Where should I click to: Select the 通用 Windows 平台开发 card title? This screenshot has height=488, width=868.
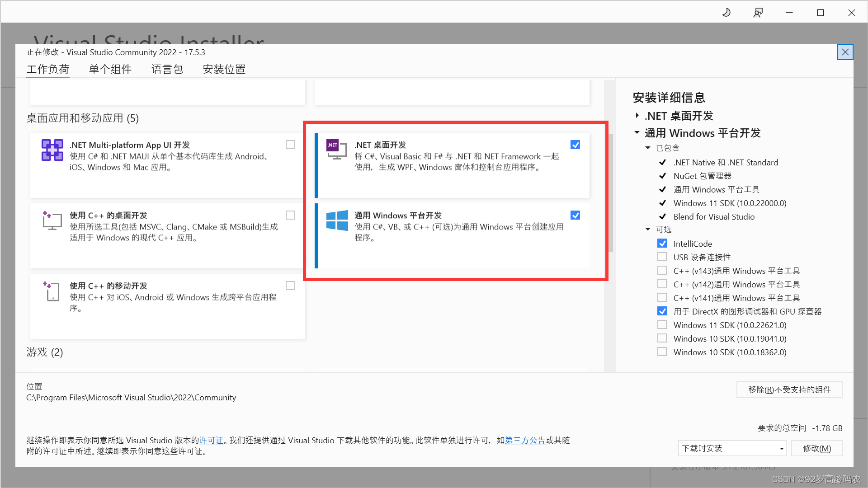398,216
